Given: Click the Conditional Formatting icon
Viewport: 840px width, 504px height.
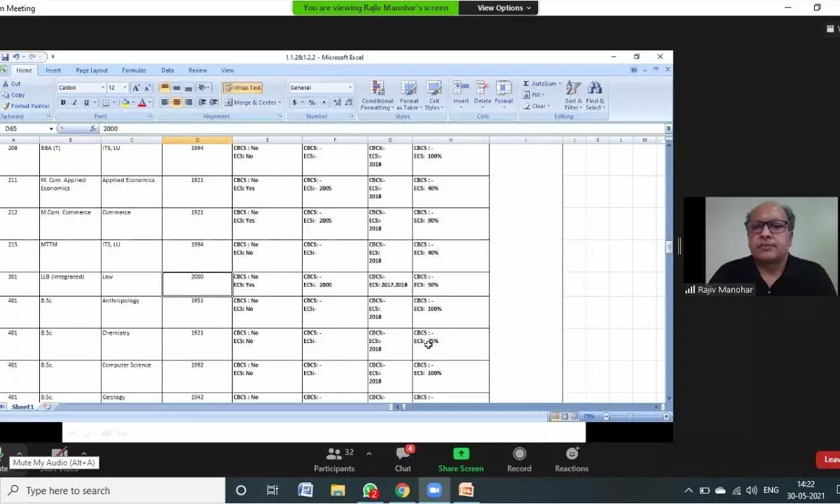Looking at the screenshot, I should (377, 89).
